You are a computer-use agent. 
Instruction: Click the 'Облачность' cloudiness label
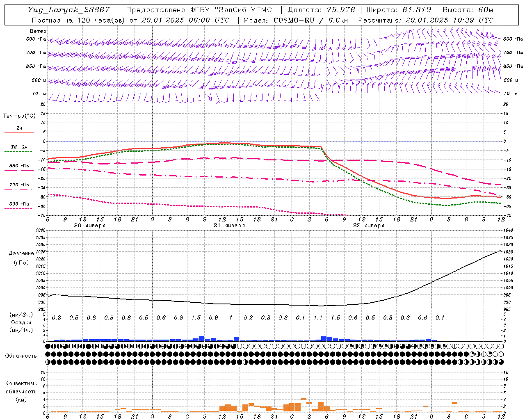tap(21, 356)
